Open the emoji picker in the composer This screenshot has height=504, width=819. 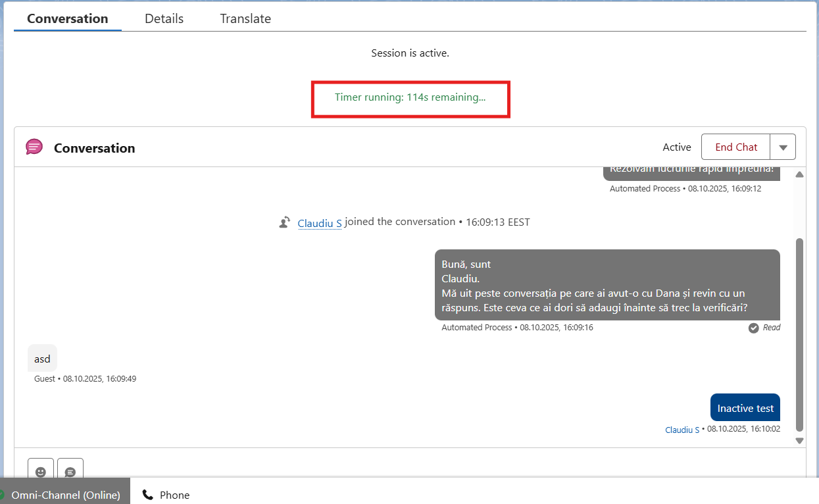coord(40,470)
